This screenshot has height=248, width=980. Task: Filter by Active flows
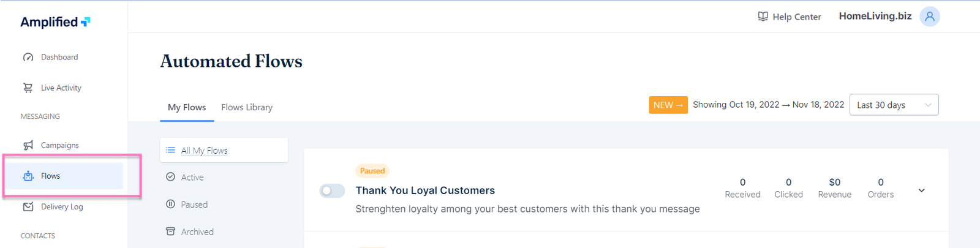[x=192, y=177]
